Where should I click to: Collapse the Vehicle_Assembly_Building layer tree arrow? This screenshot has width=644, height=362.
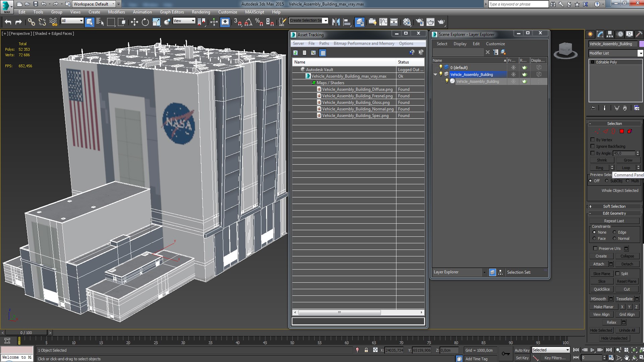click(x=435, y=74)
